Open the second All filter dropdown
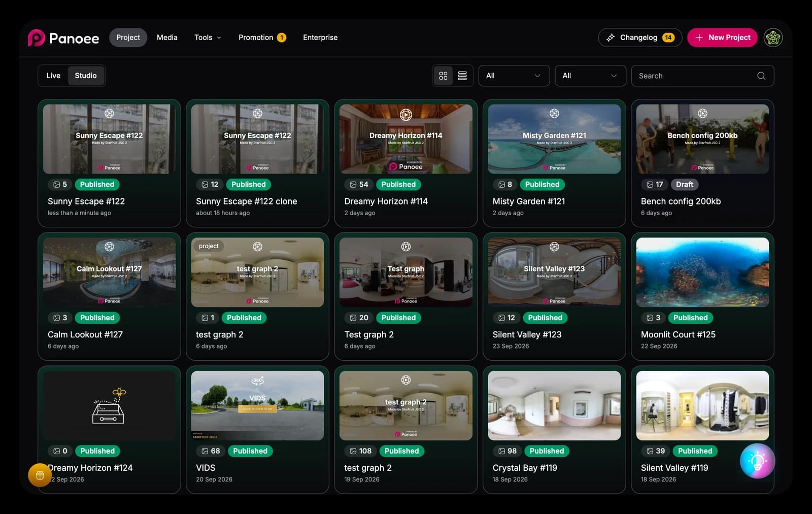 click(590, 76)
